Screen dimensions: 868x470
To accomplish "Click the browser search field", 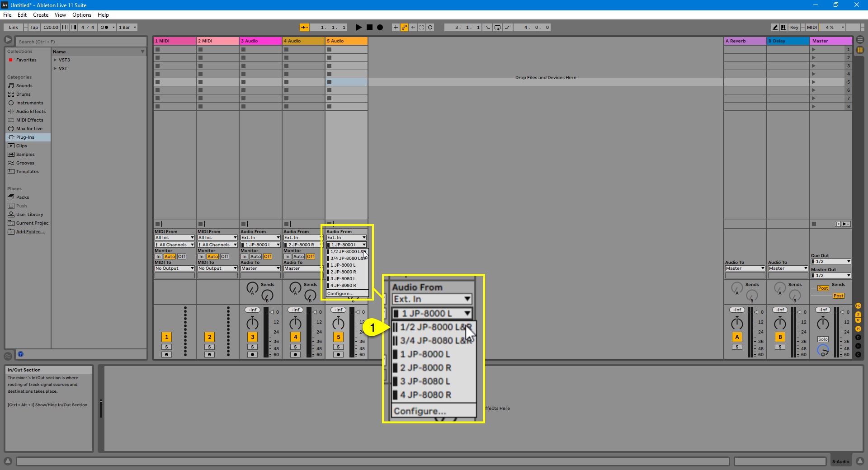I will (81, 42).
